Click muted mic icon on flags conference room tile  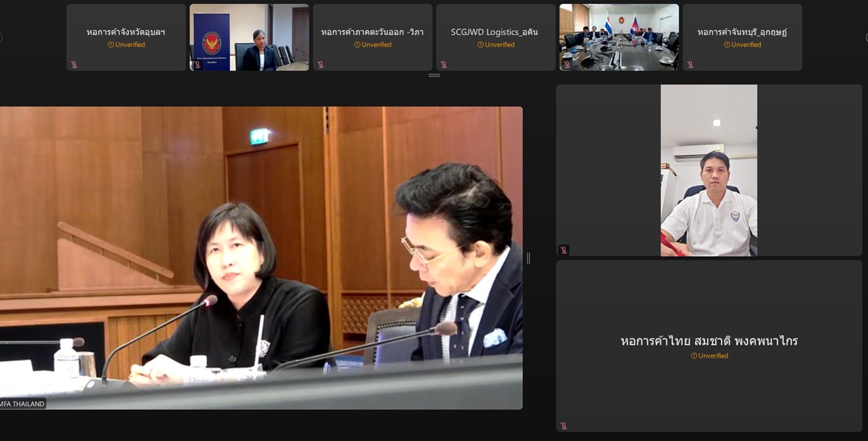pos(567,65)
